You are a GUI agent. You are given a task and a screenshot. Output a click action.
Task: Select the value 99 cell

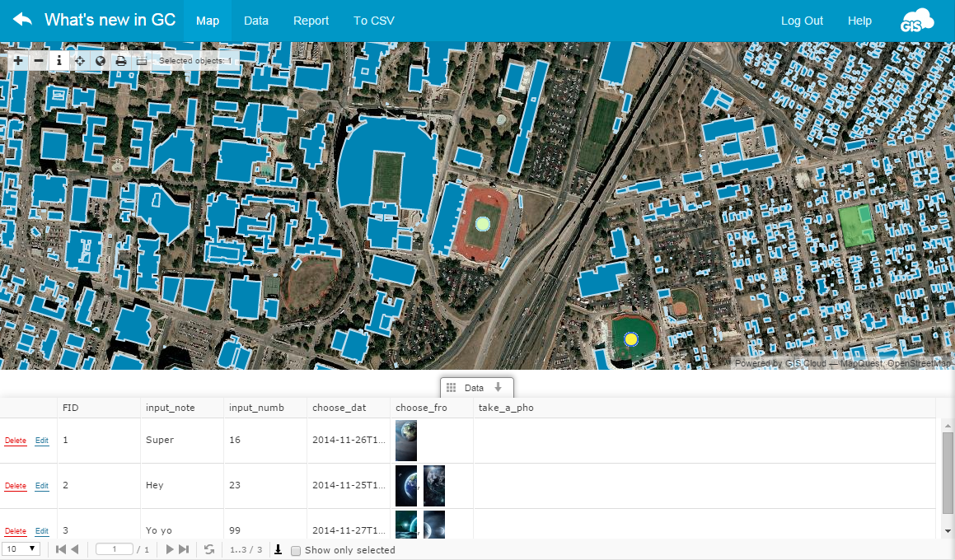coord(265,524)
